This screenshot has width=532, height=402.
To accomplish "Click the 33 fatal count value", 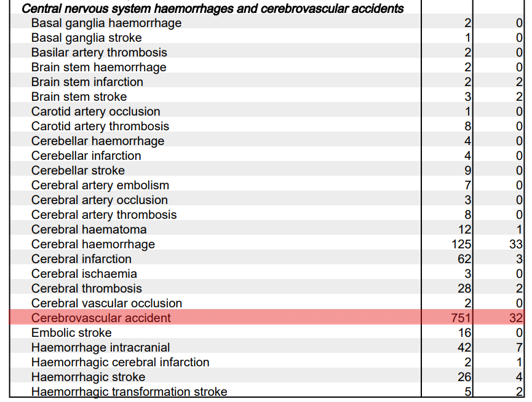I will click(x=516, y=244).
